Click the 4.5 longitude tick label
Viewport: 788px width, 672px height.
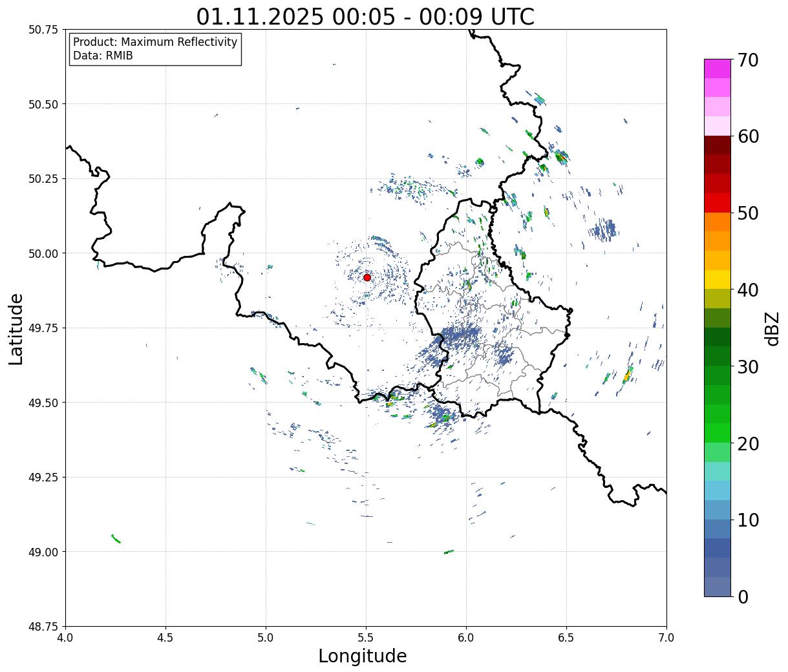pyautogui.click(x=165, y=638)
